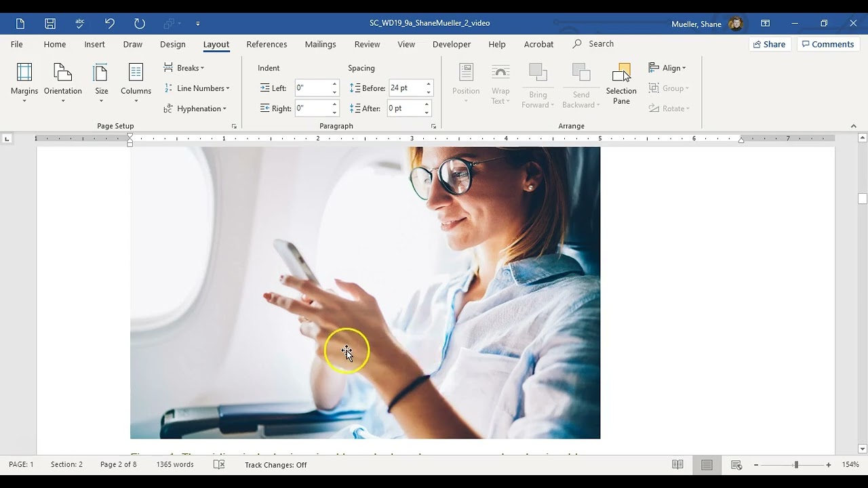Screen dimensions: 868x488
Task: Increase Spacing Before with up arrow
Action: click(428, 85)
